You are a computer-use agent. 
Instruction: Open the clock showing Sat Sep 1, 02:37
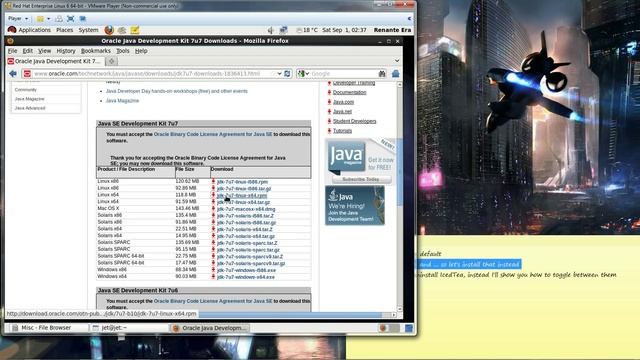click(344, 30)
